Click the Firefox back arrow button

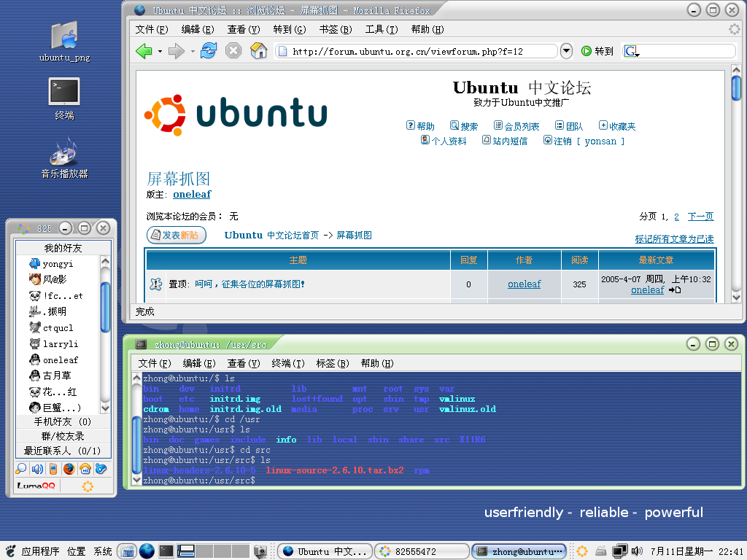[144, 50]
